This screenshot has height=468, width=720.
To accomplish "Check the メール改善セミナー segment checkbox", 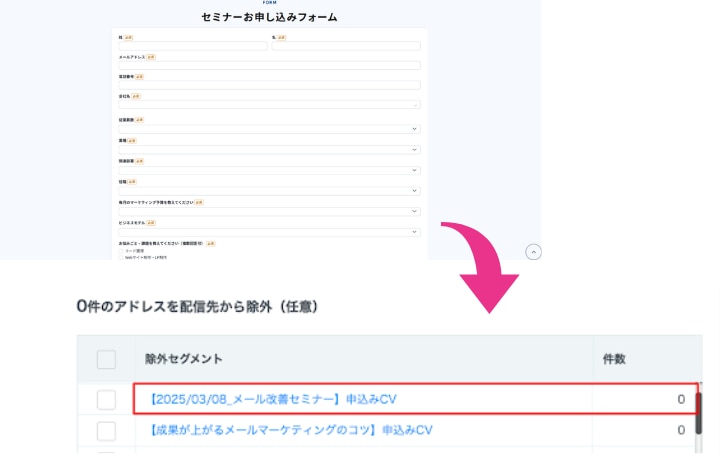I will pos(106,400).
